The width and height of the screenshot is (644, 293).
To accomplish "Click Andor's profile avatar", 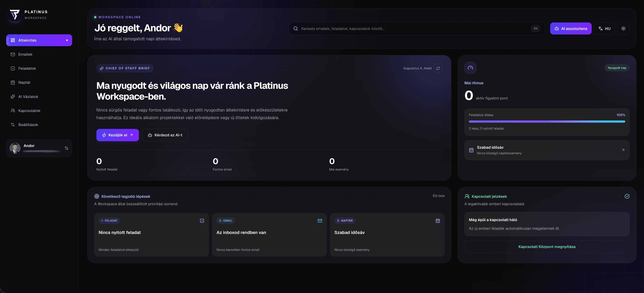I will (15, 148).
